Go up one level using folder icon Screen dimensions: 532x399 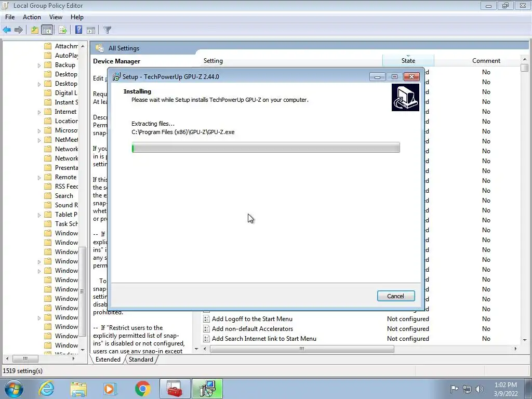pyautogui.click(x=35, y=30)
